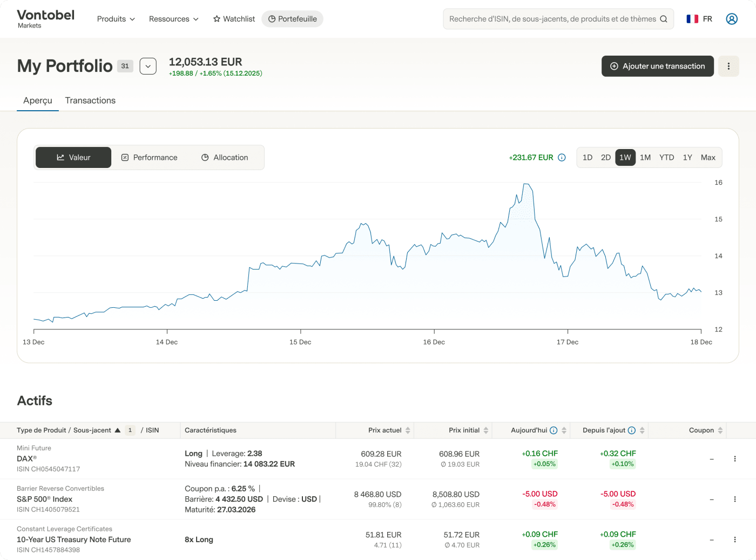Open the Ressources dropdown menu

[x=174, y=19]
